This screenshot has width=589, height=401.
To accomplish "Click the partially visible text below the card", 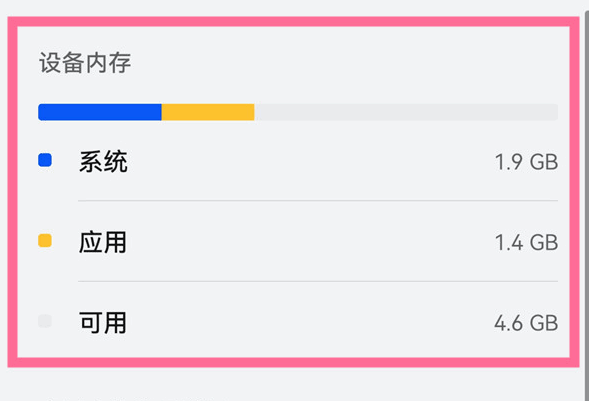I will pos(131,398).
